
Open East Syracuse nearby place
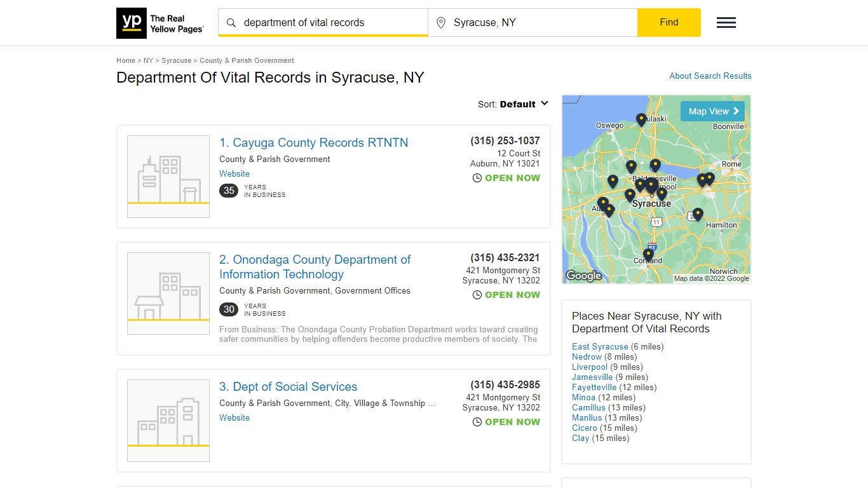pyautogui.click(x=600, y=346)
